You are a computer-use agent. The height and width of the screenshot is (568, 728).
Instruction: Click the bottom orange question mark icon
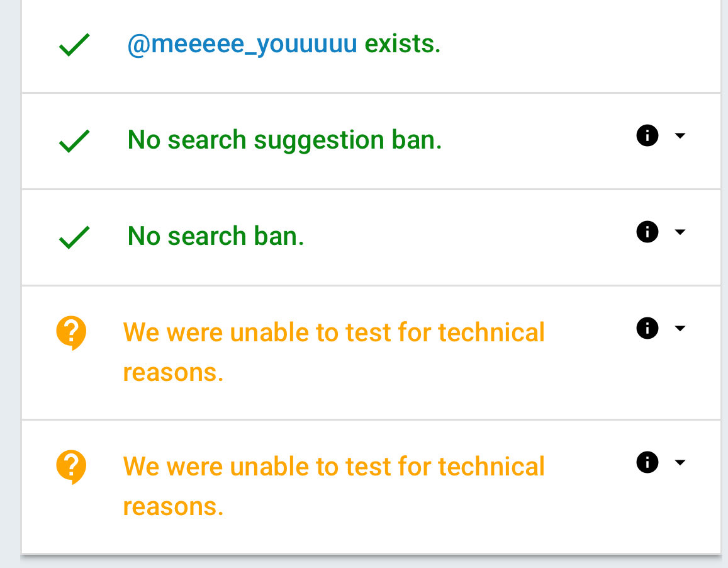pyautogui.click(x=71, y=466)
